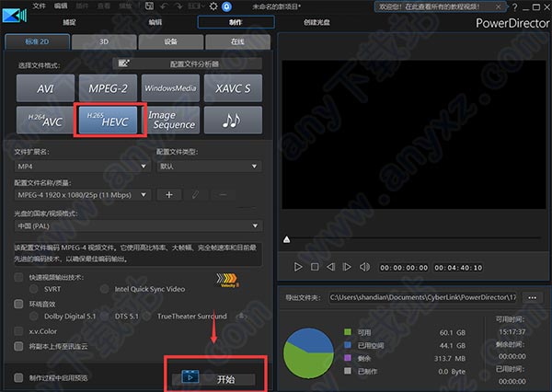This screenshot has width=552, height=392.
Task: Open the profile type (默认) dropdown
Action: [209, 167]
